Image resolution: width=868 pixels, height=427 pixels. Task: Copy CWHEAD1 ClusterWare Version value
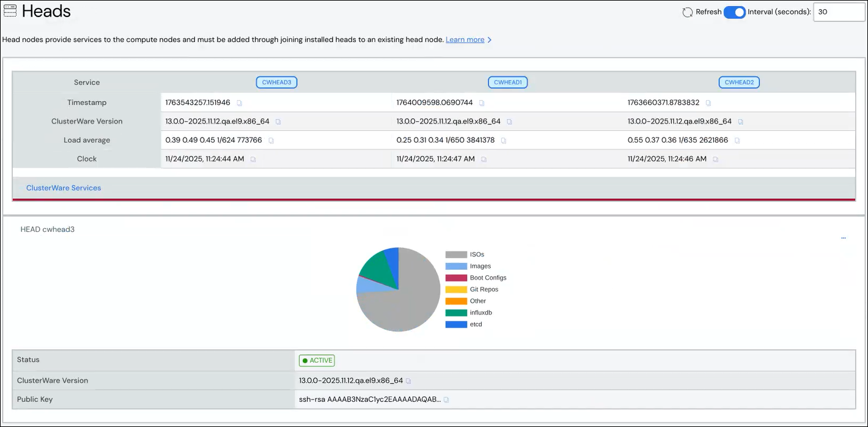(509, 122)
